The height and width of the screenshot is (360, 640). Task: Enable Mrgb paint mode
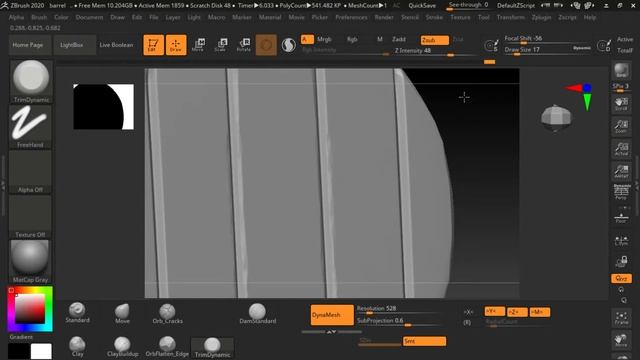click(x=324, y=40)
